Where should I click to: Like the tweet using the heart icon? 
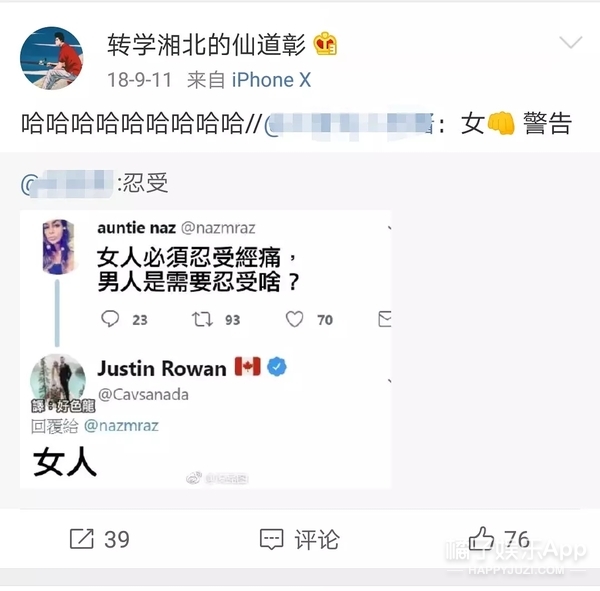point(294,319)
